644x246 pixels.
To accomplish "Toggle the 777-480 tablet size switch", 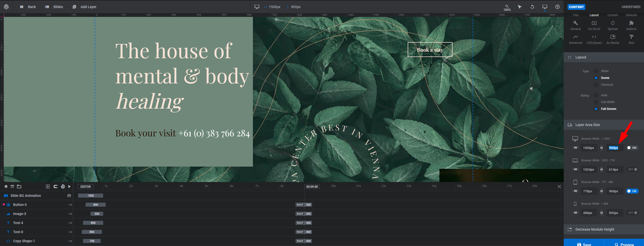I will 632,191.
